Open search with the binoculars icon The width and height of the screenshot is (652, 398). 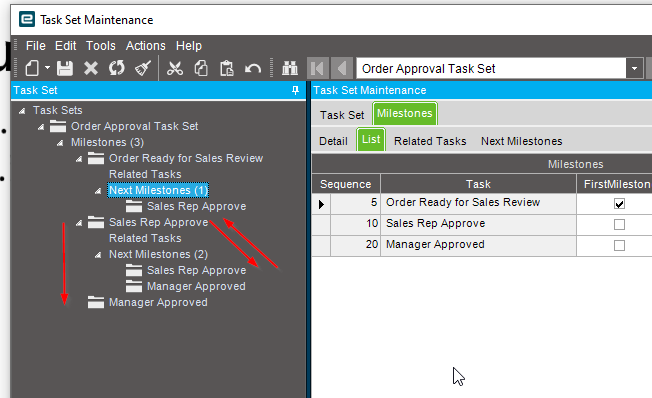(290, 68)
